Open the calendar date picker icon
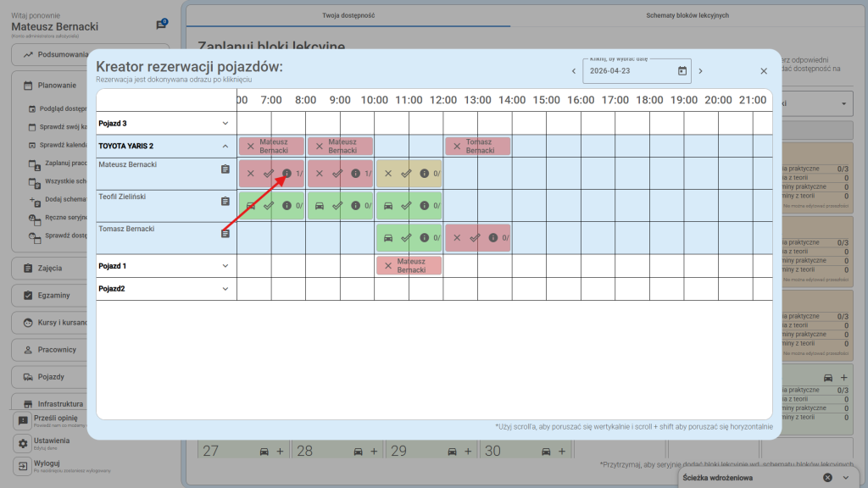The image size is (868, 488). 682,71
